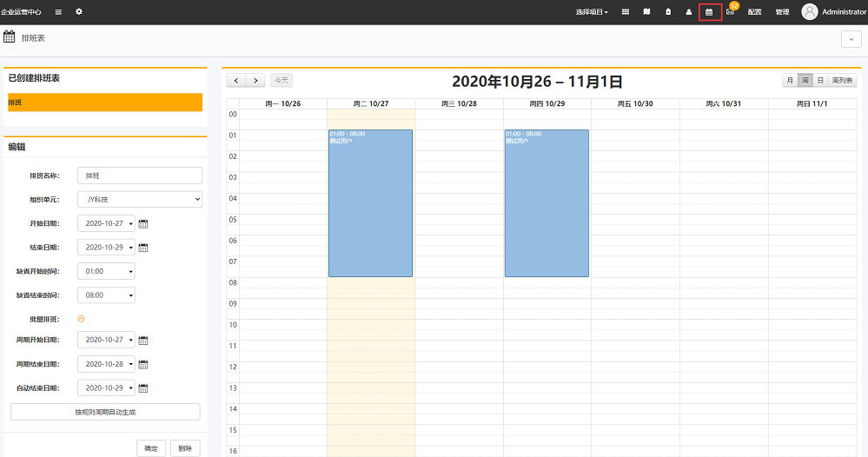Toggle the 批量排班 collapse icon
This screenshot has width=868, height=457.
tap(82, 319)
